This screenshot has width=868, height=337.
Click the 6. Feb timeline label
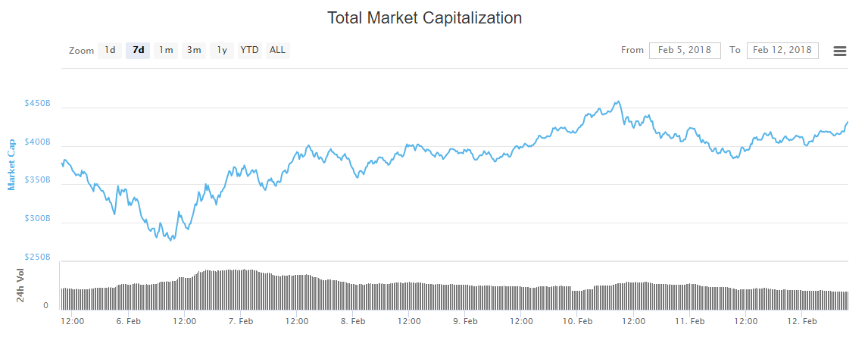point(128,321)
